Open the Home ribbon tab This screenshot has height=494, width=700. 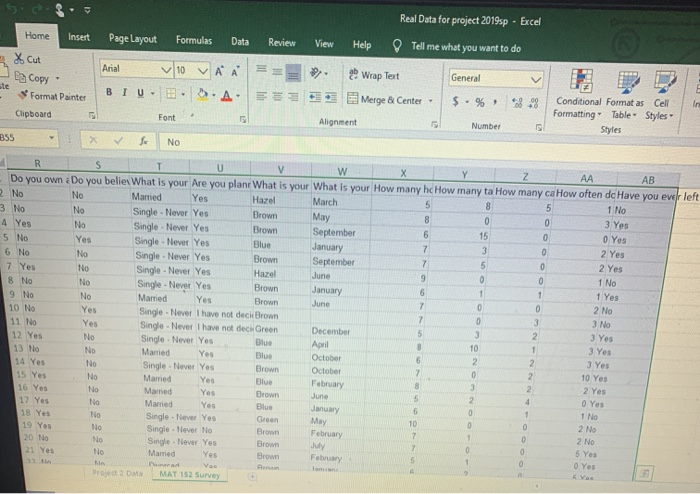pos(37,35)
